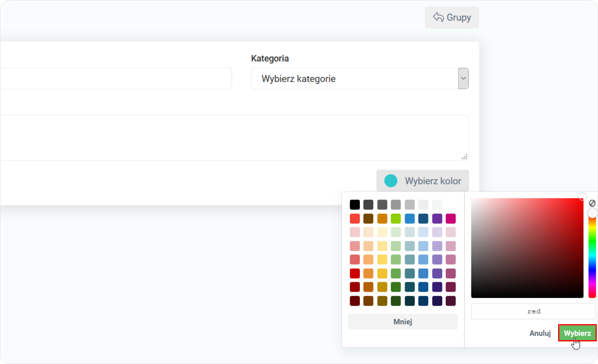This screenshot has width=598, height=364.
Task: Click the color value field showing red
Action: tap(533, 311)
